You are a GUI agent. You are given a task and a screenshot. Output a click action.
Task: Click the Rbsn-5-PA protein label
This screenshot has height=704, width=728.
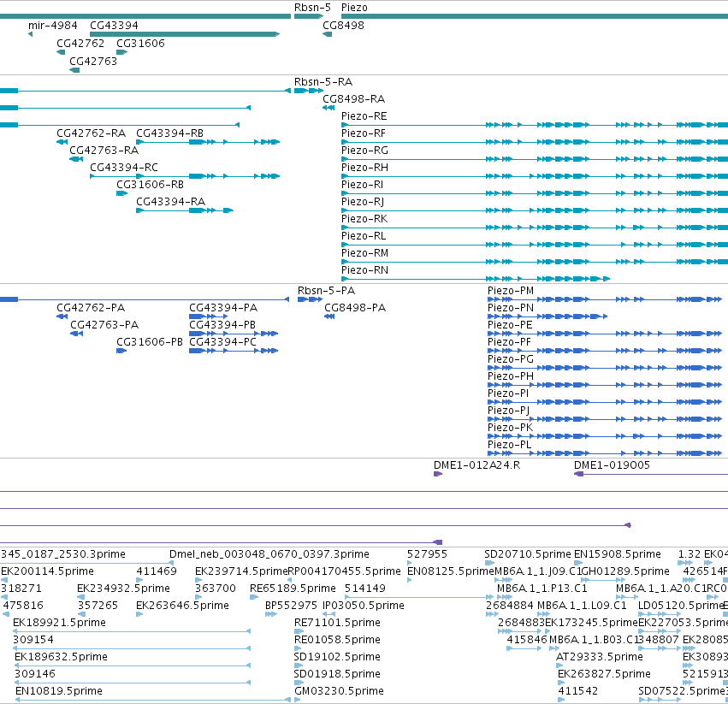[x=327, y=291]
